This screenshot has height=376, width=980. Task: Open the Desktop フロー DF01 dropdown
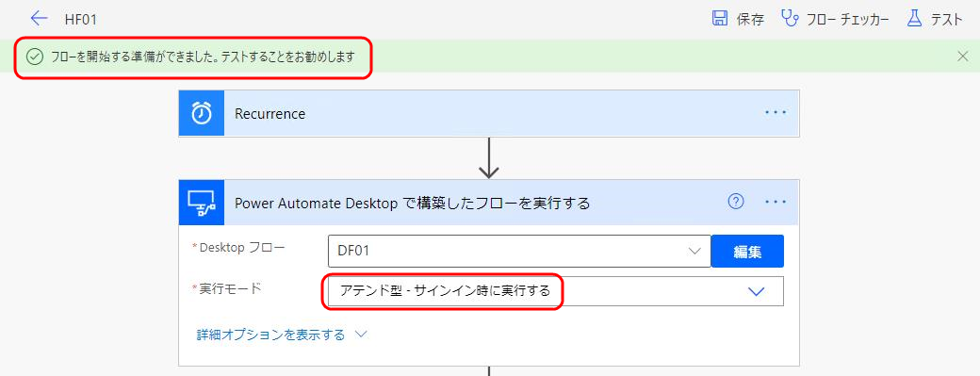point(519,251)
